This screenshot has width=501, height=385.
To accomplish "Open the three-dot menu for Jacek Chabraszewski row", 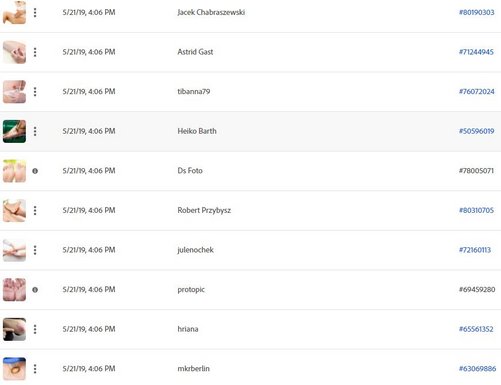I will [x=35, y=13].
